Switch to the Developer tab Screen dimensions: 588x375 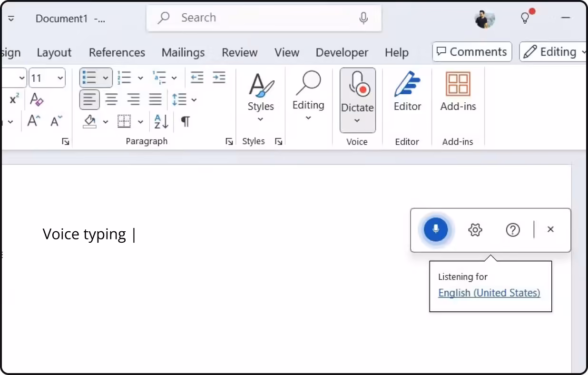point(342,52)
